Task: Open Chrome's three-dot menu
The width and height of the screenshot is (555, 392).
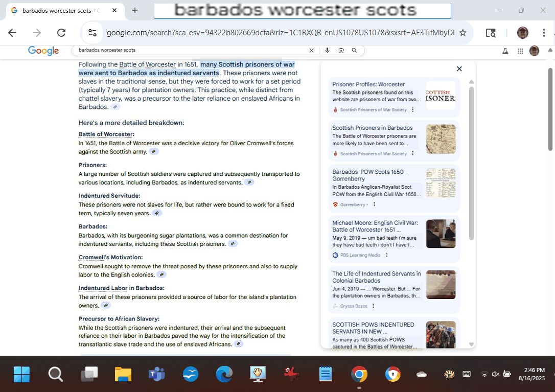Action: pos(544,33)
